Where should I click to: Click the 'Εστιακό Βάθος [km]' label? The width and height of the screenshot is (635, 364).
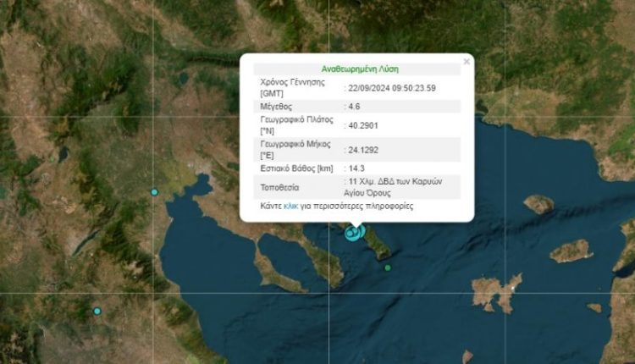coord(295,169)
